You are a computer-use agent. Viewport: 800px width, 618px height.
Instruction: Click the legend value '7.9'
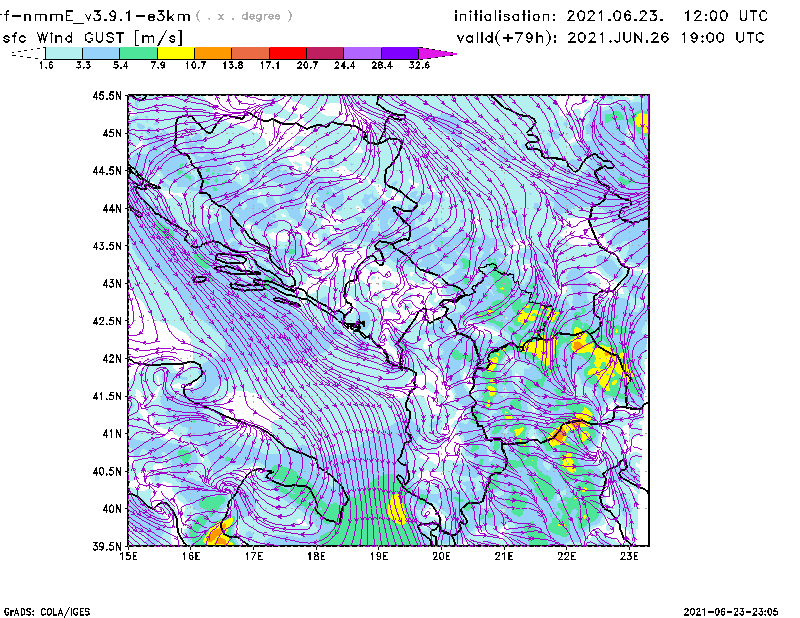click(x=158, y=65)
